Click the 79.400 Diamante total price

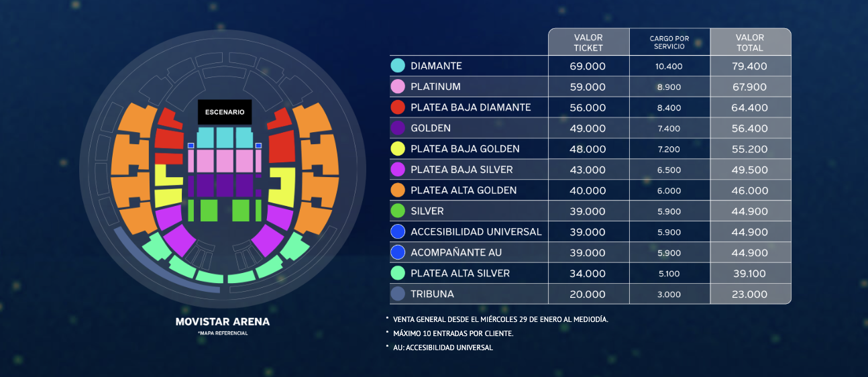(x=750, y=66)
